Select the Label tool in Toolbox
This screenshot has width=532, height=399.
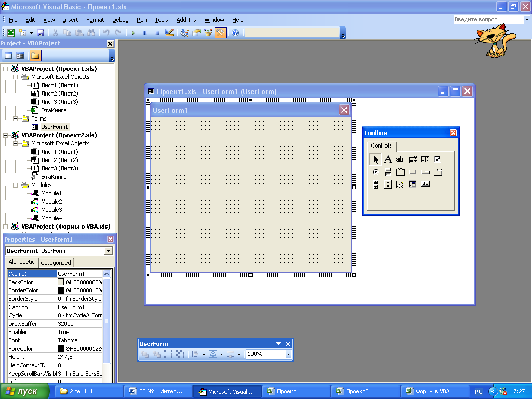click(x=388, y=159)
